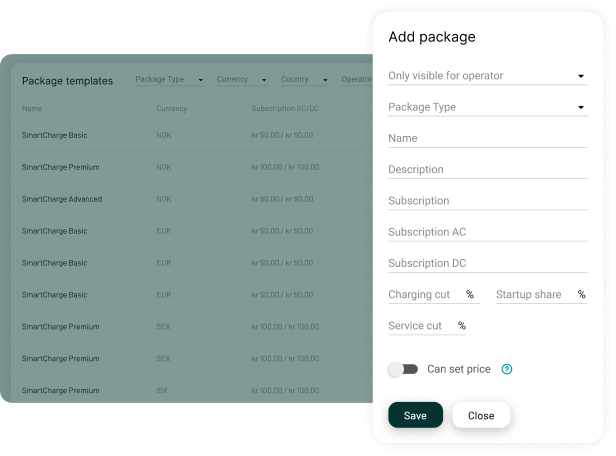Select the SmartCharge Advanced row
616x456 pixels.
point(62,199)
